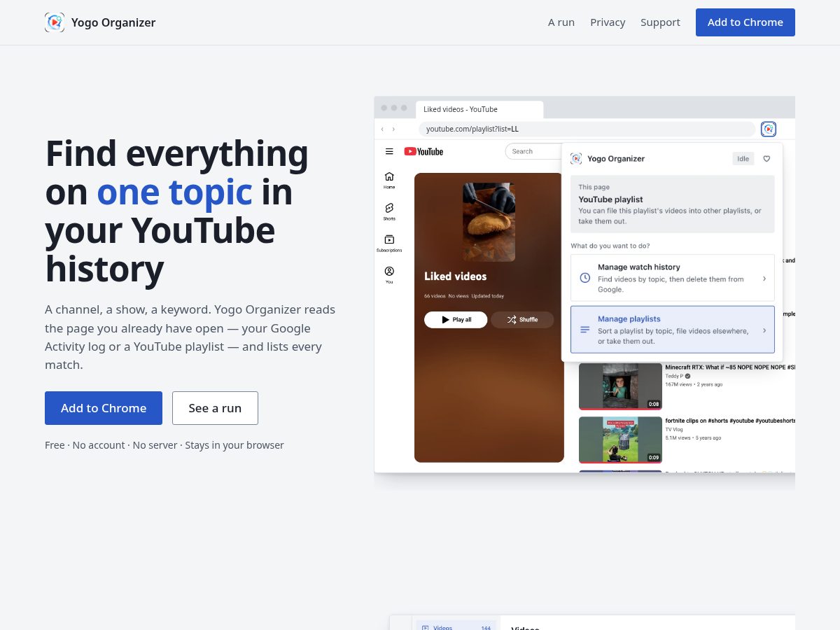This screenshot has width=840, height=630.
Task: Select the Manage watch history option
Action: coord(673,278)
